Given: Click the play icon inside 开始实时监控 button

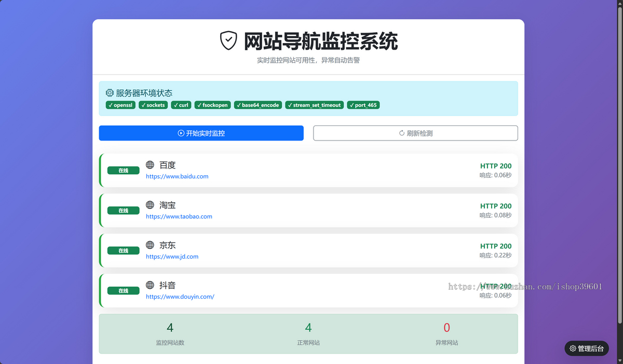Looking at the screenshot, I should [x=181, y=133].
